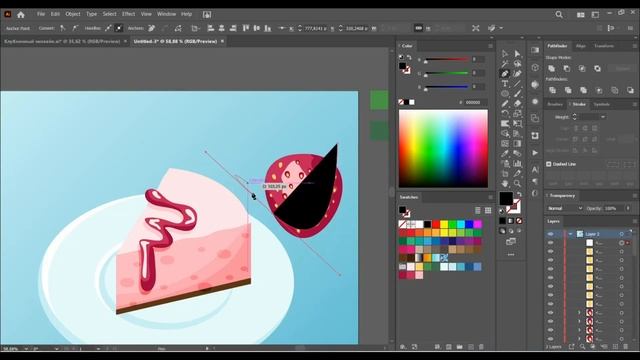Set paint mode to solid Color in Tools panel

pos(502,221)
